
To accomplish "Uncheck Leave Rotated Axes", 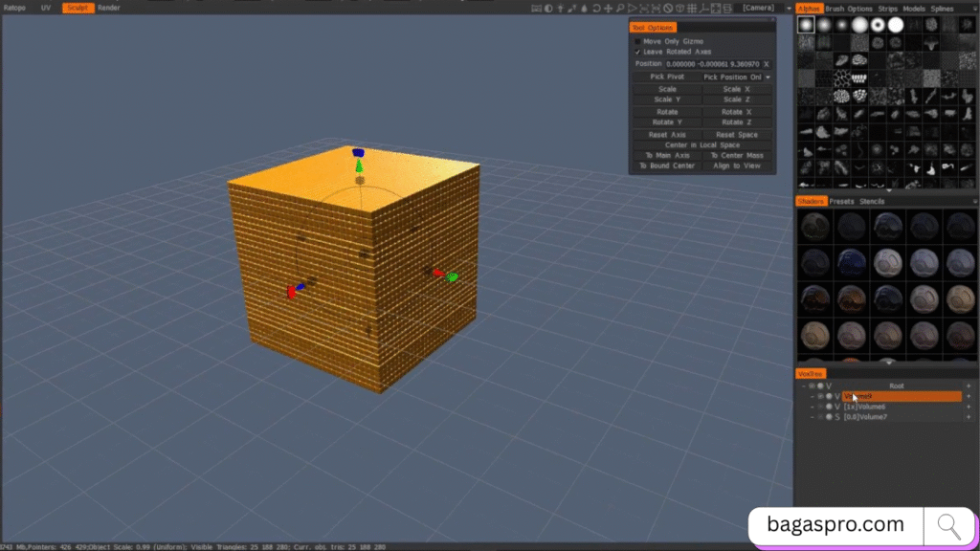I will point(636,52).
